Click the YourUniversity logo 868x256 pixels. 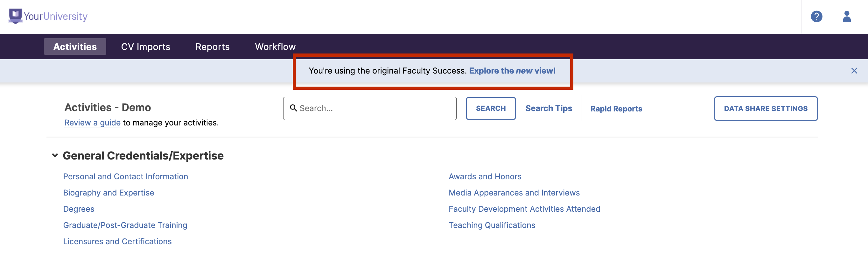tap(48, 16)
